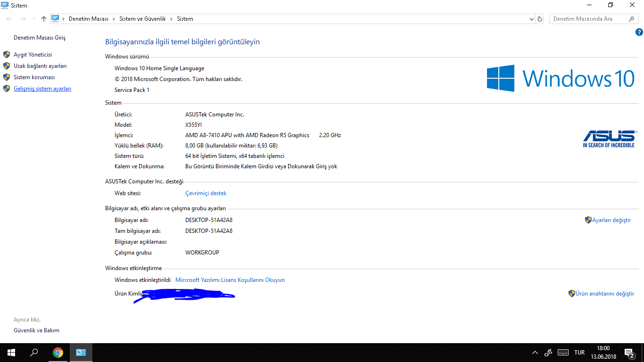Click the 64 bit İşletim Sistemi text
The image size is (644, 362).
tap(235, 156)
